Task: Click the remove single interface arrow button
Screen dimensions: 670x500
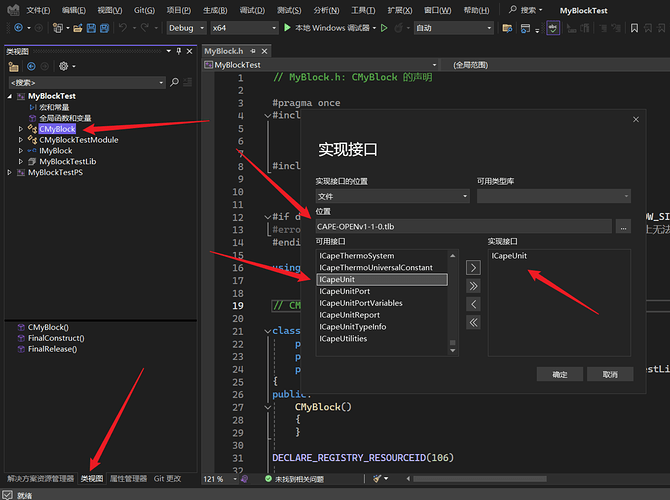Action: coord(473,304)
